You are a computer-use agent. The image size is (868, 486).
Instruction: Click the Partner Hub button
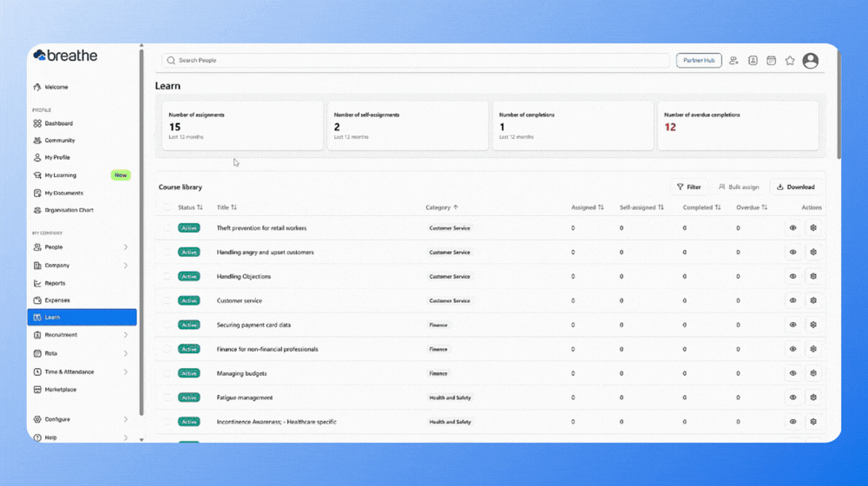699,61
